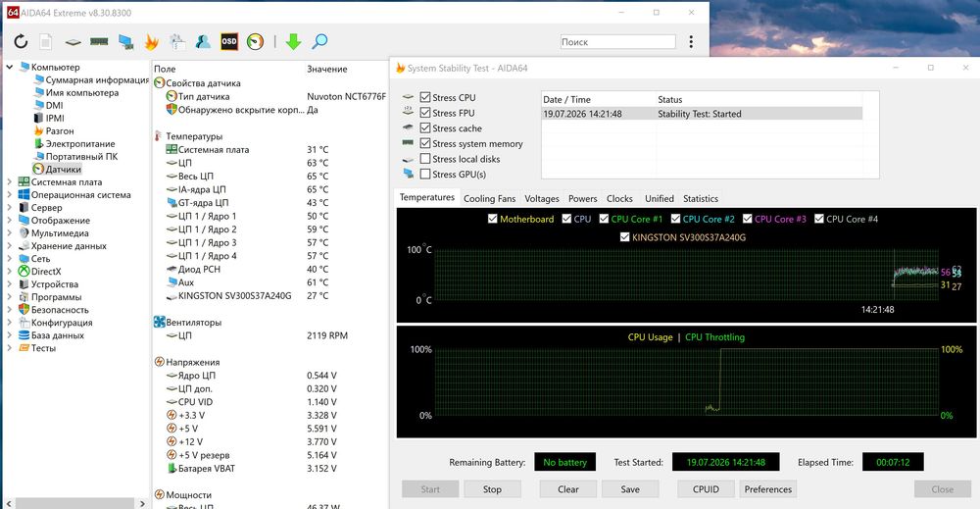The image size is (980, 509).
Task: Click the Вентиляторы fan icon
Action: coord(160,322)
